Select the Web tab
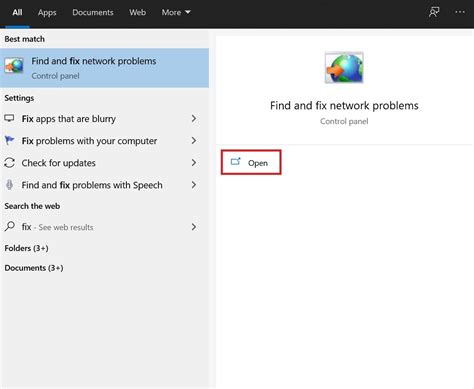 [137, 12]
